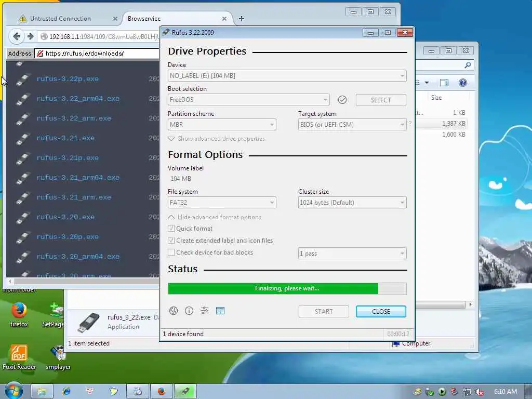The image size is (532, 399).
Task: Select the 1,387 KB file row
Action: click(x=441, y=124)
